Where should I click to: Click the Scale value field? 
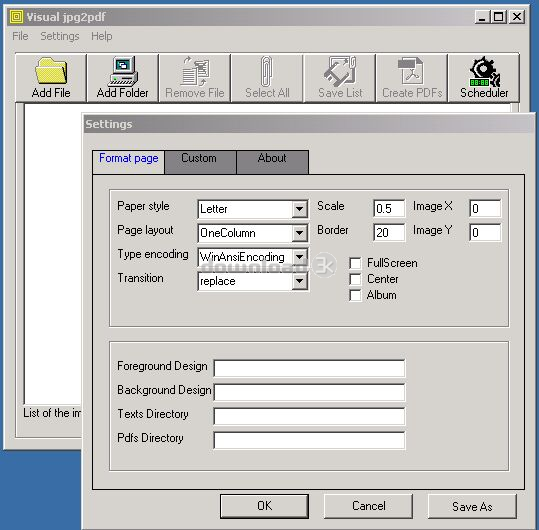389,209
